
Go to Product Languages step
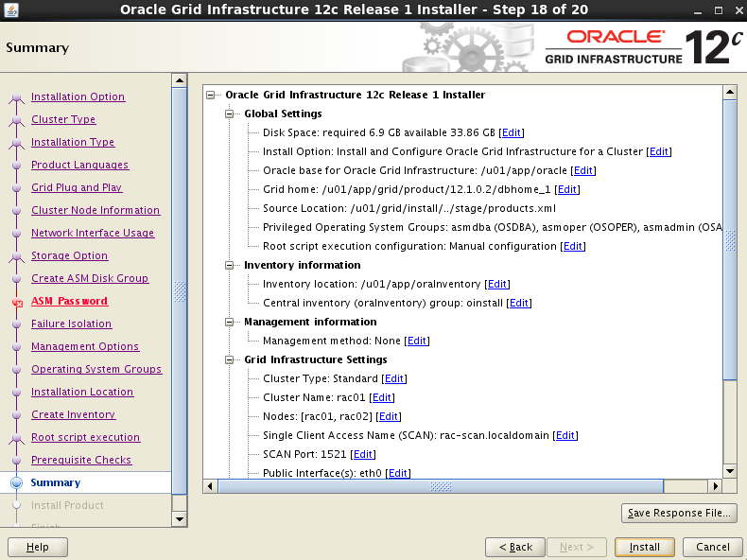click(x=80, y=165)
